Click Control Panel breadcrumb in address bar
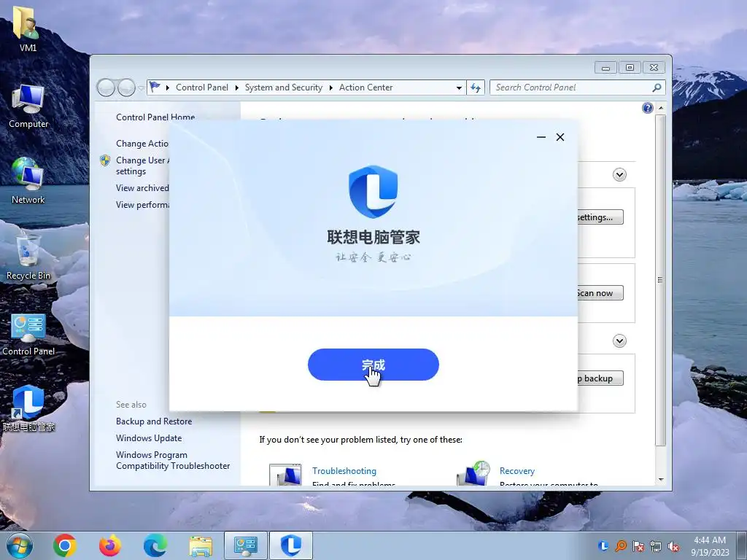Viewport: 747px width, 560px height. (x=202, y=87)
